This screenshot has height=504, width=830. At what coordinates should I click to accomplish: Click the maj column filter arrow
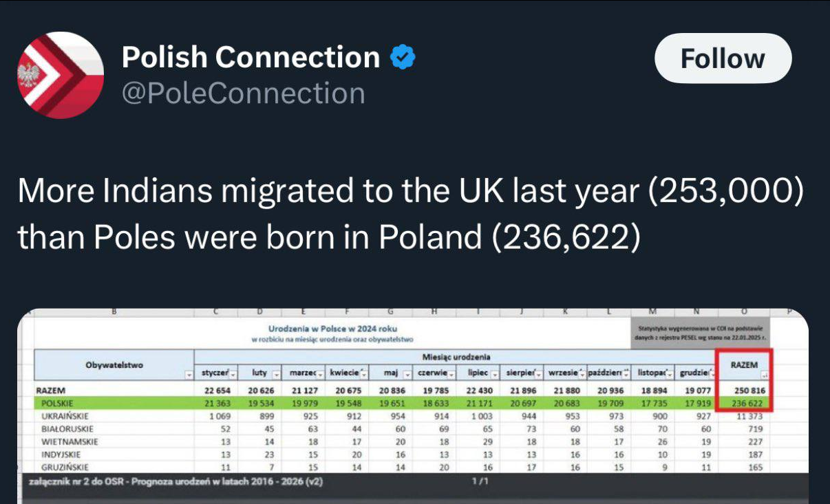[406, 374]
